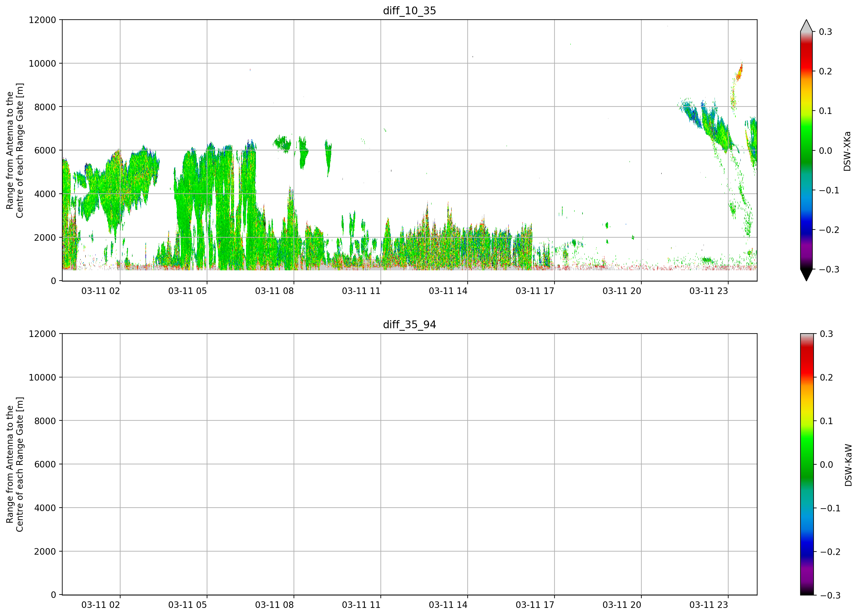
Task: Click the 0.2 tick label on top colorbar
Action: (825, 72)
